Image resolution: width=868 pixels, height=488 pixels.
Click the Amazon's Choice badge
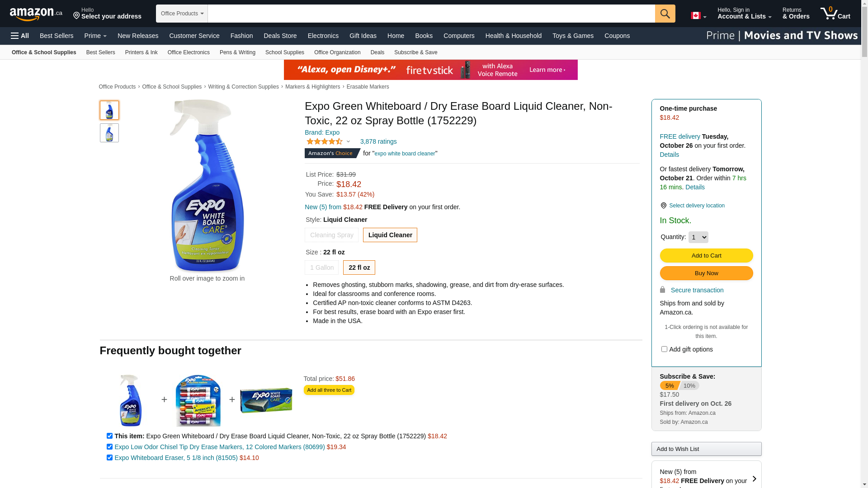[332, 153]
